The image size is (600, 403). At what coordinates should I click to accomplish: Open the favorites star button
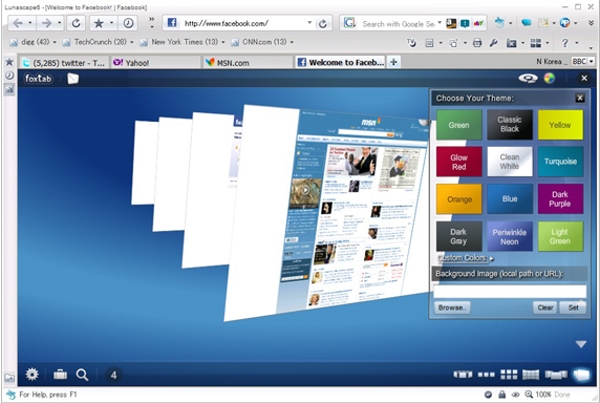(99, 22)
